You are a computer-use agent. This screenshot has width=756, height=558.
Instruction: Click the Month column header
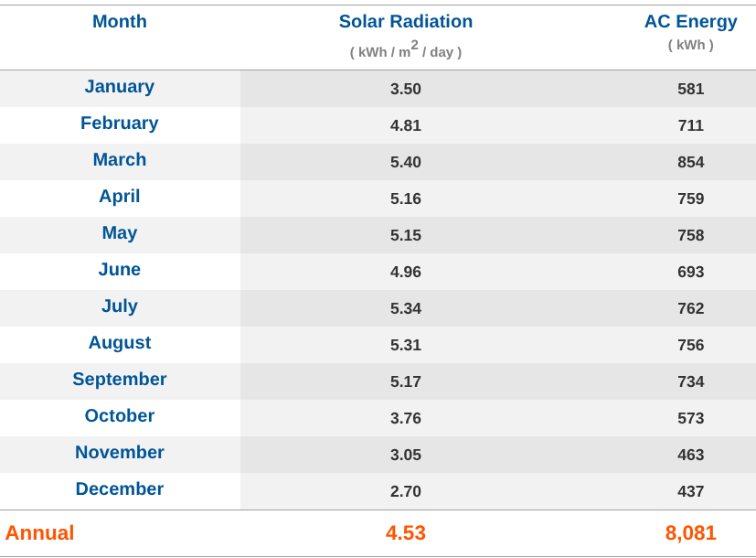coord(120,22)
